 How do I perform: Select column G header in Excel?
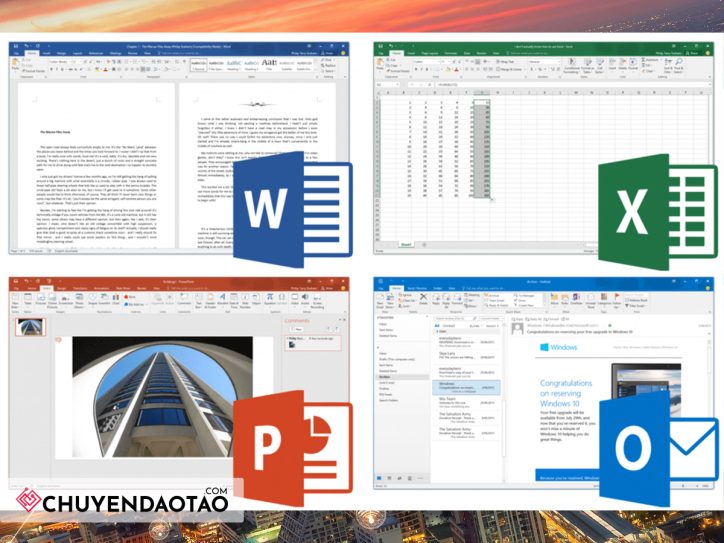482,93
